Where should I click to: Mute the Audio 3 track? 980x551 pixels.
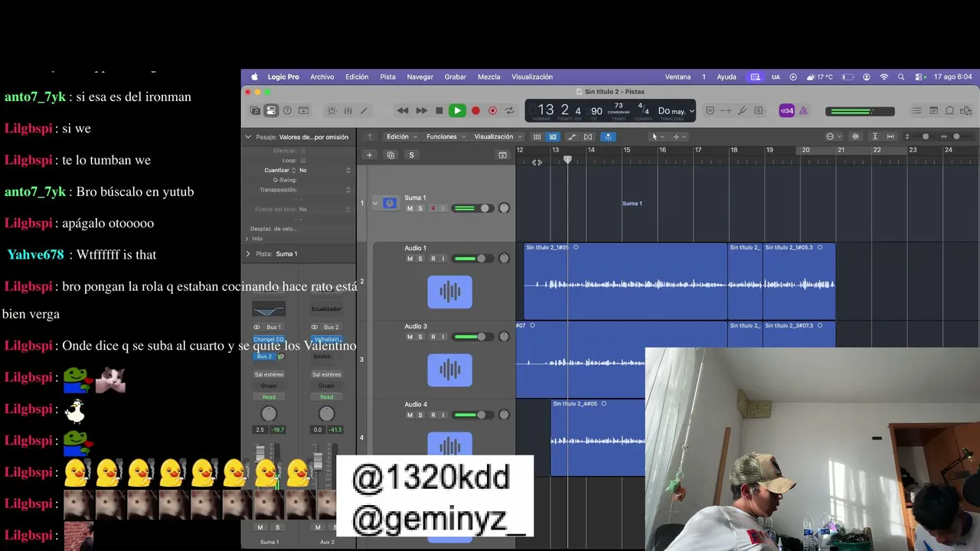click(x=410, y=337)
